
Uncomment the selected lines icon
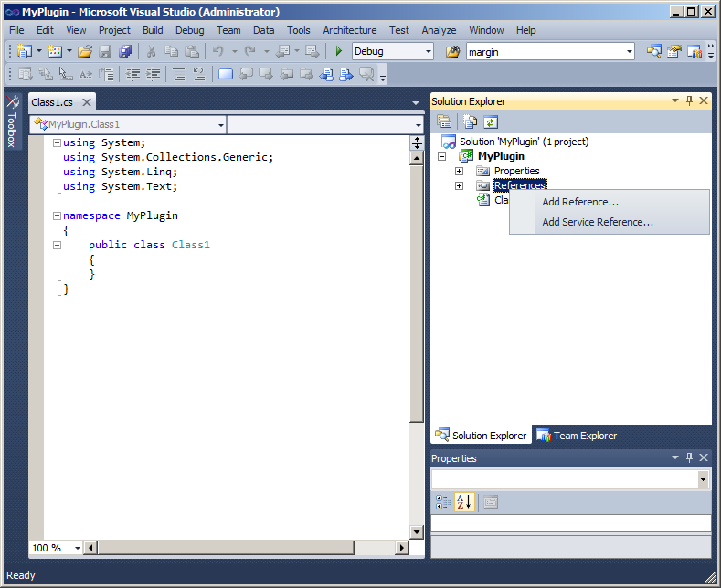pos(198,74)
